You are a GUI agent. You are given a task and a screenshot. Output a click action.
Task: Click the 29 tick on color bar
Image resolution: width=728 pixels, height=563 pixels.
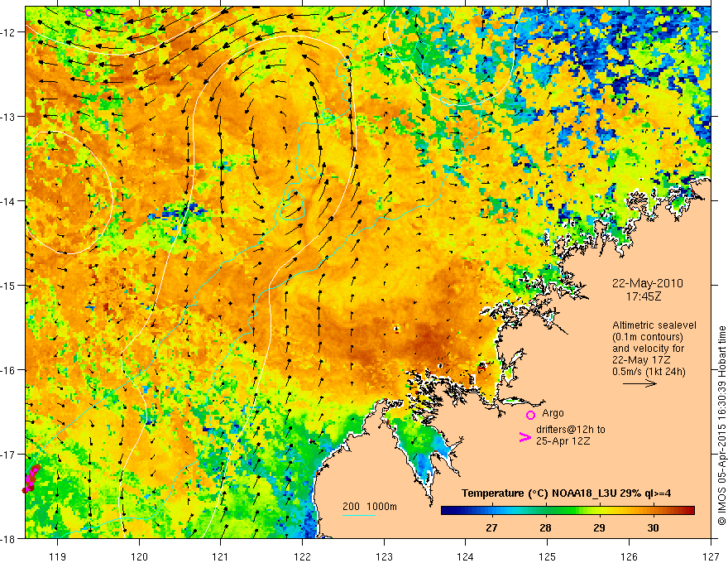(600, 527)
